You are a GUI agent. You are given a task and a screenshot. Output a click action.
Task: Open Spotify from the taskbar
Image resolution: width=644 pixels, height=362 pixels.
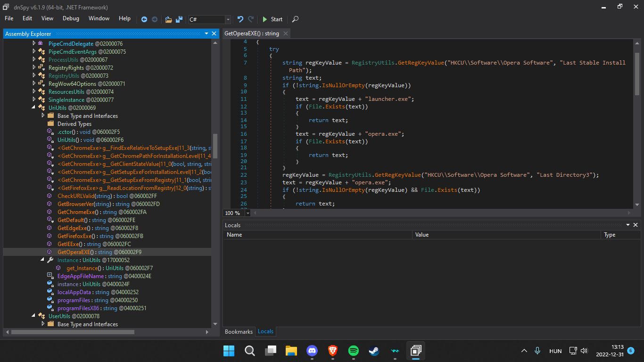353,351
